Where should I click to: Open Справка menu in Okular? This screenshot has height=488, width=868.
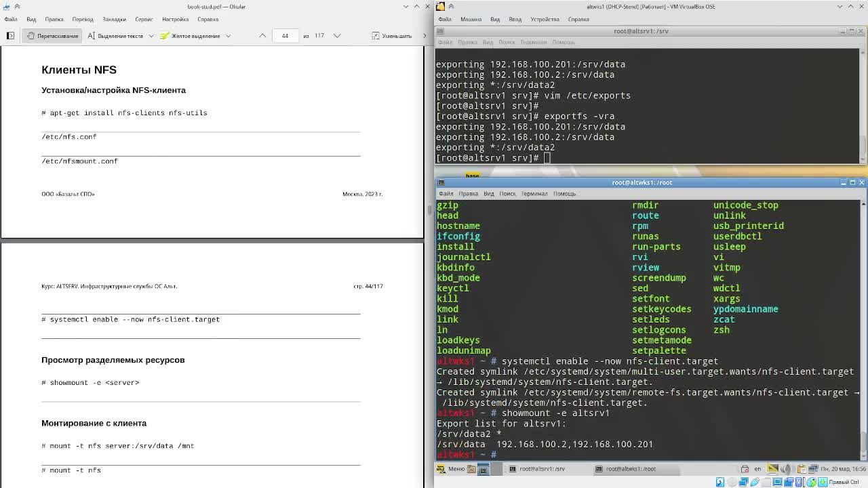coord(208,19)
